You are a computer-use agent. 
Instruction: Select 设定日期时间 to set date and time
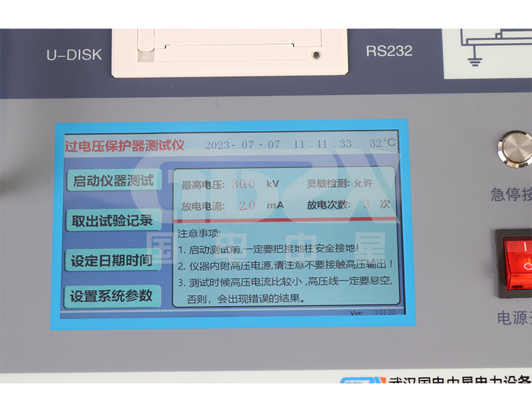tap(112, 260)
